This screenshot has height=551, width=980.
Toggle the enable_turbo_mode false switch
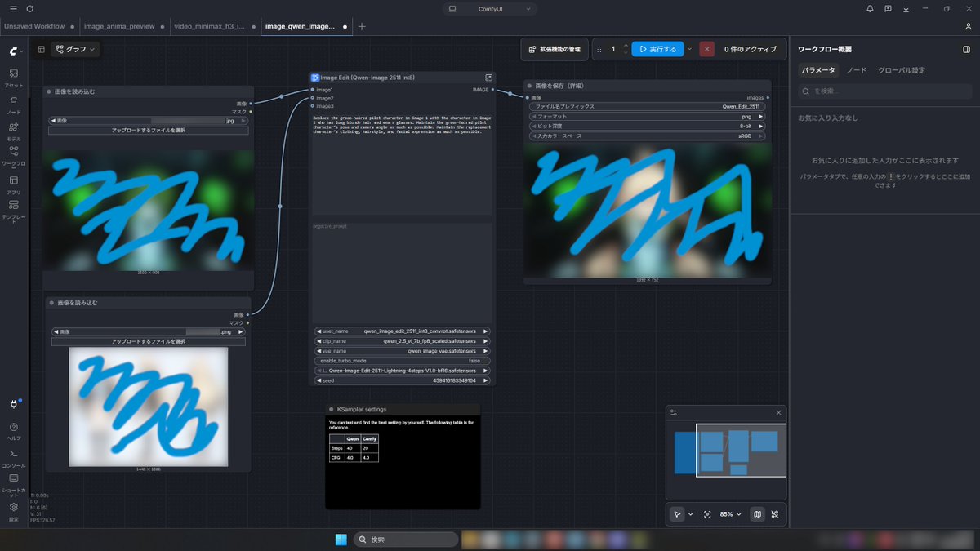click(x=403, y=360)
